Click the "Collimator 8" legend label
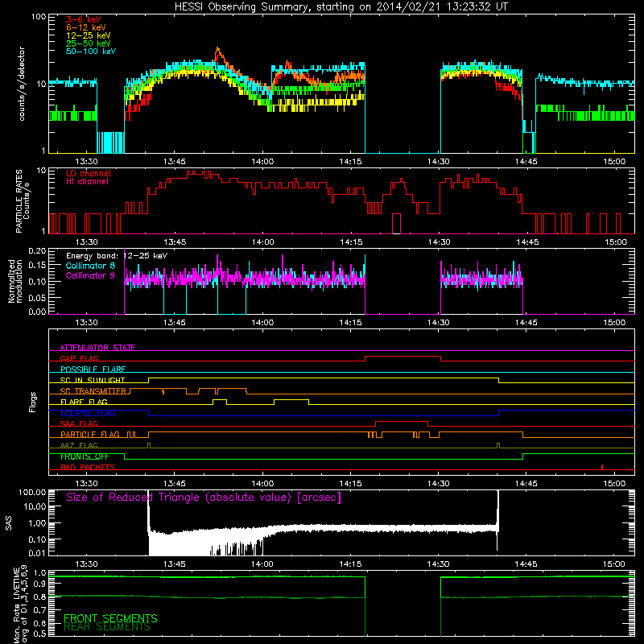This screenshot has height=644, width=644. [90, 266]
